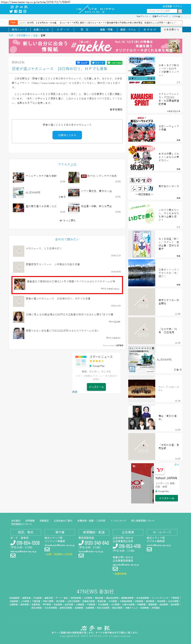Play the Yahoo! JAPAN video ad

click(x=142, y=483)
